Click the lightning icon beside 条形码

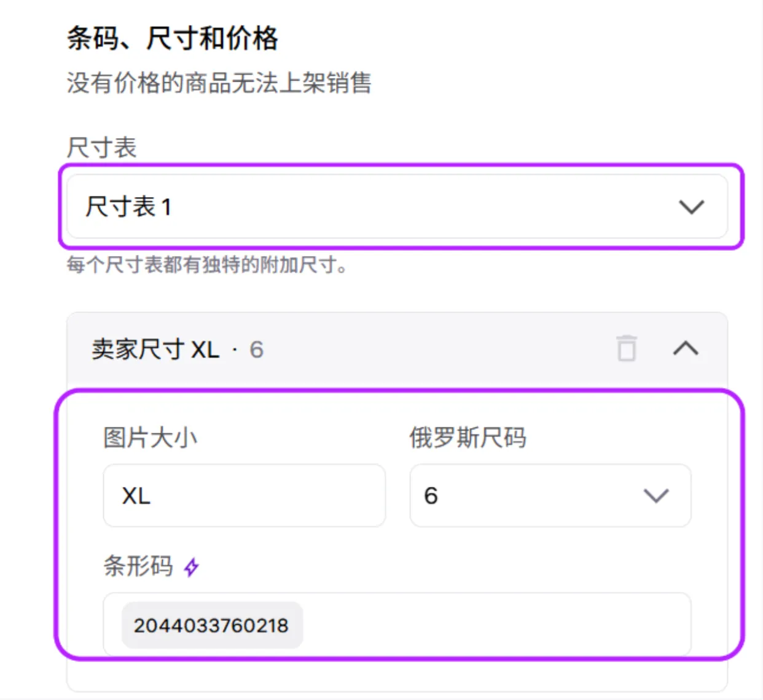click(192, 567)
